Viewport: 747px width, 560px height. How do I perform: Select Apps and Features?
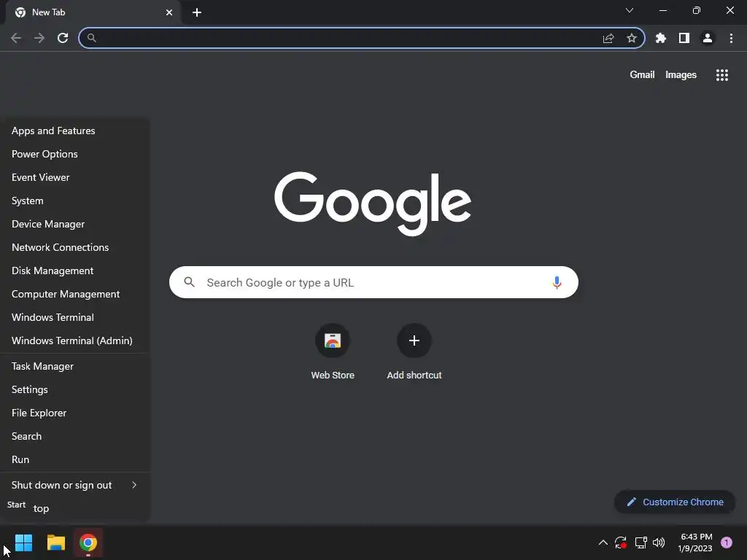pyautogui.click(x=75, y=131)
